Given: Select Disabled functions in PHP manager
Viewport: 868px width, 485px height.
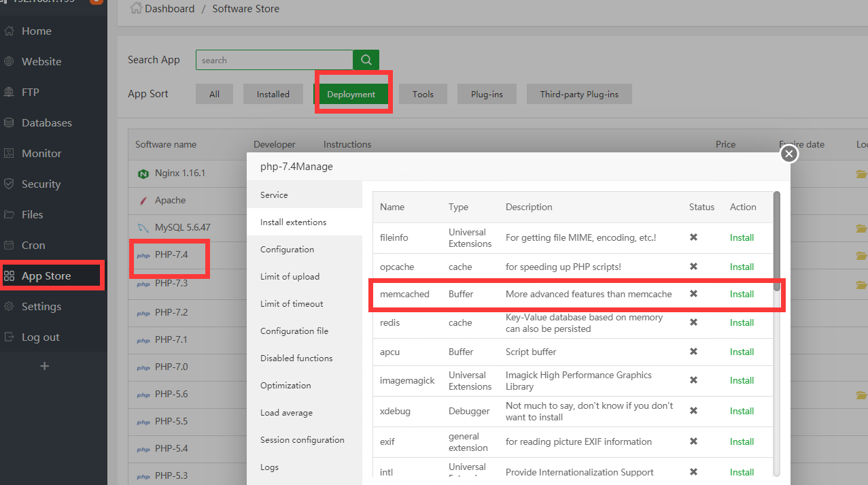Looking at the screenshot, I should (x=296, y=358).
